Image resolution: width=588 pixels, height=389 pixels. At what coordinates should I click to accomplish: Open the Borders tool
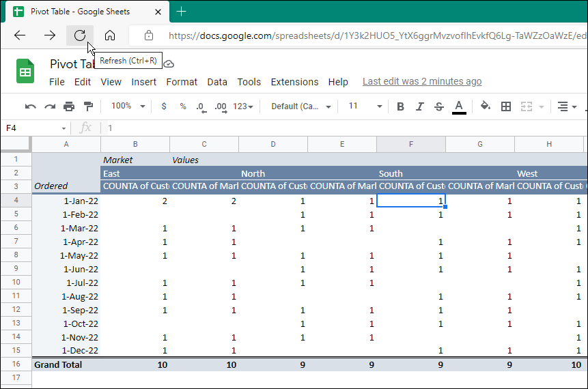506,106
